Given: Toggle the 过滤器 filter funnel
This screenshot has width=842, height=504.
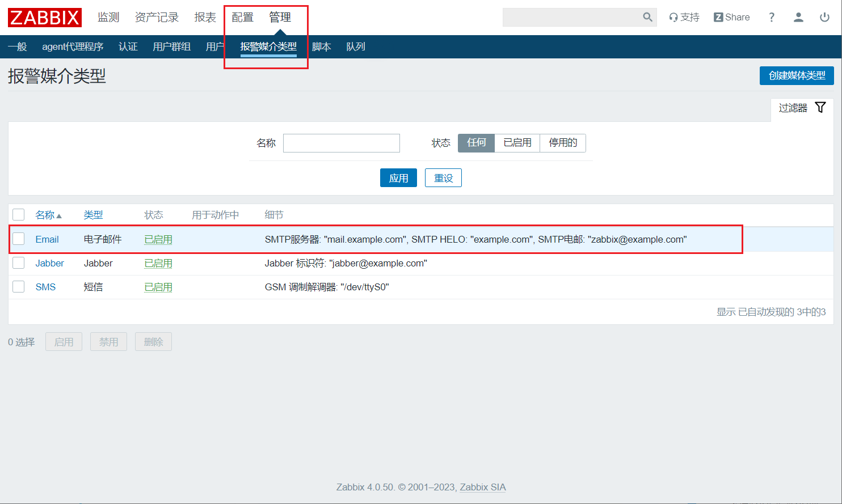Looking at the screenshot, I should pos(820,108).
